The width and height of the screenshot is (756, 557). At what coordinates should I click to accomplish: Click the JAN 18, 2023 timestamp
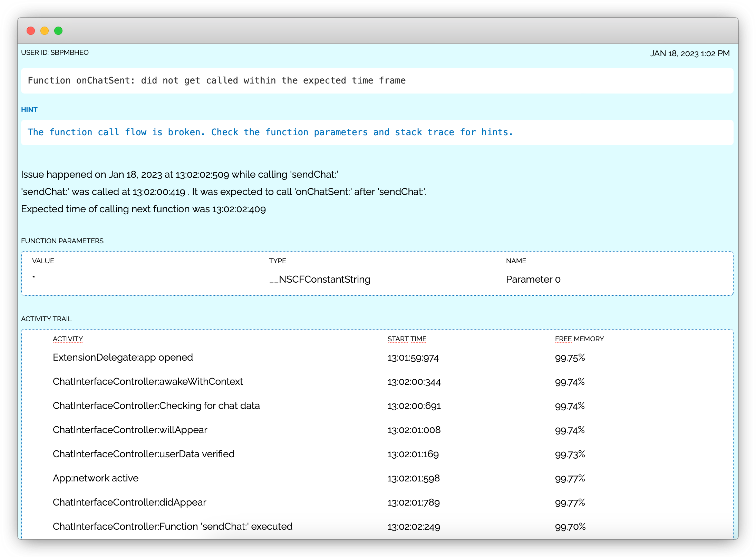click(x=690, y=53)
